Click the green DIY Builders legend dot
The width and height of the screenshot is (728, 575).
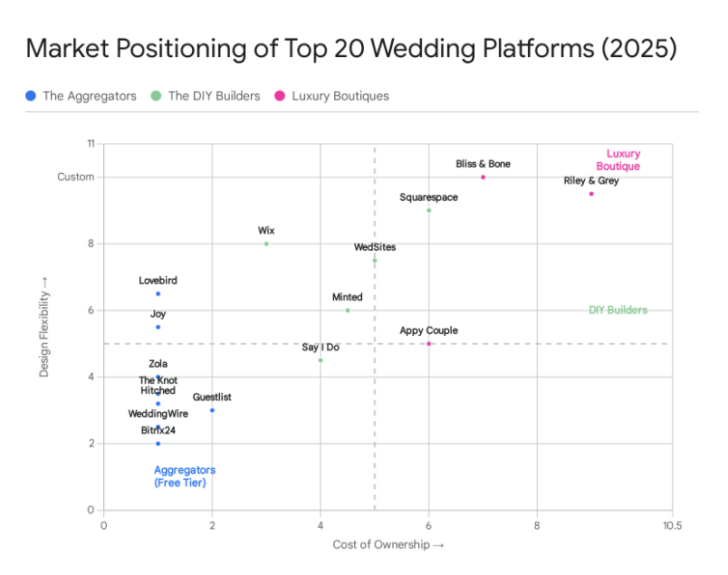point(157,95)
